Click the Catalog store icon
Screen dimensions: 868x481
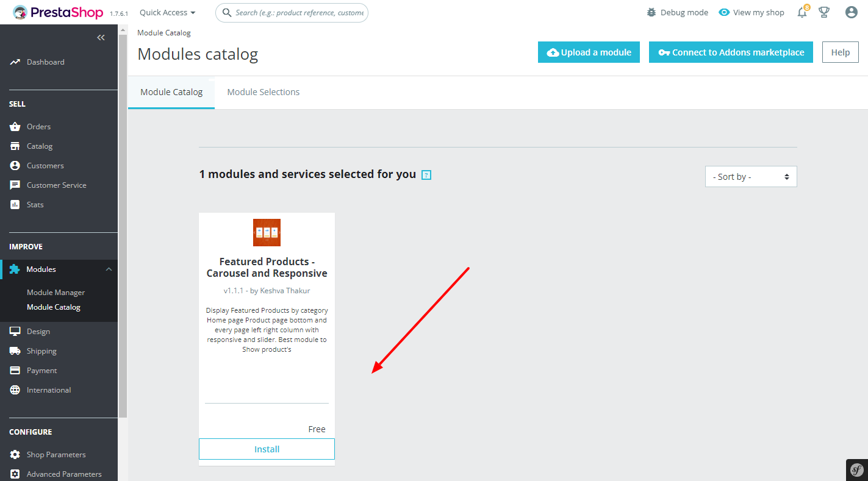15,146
